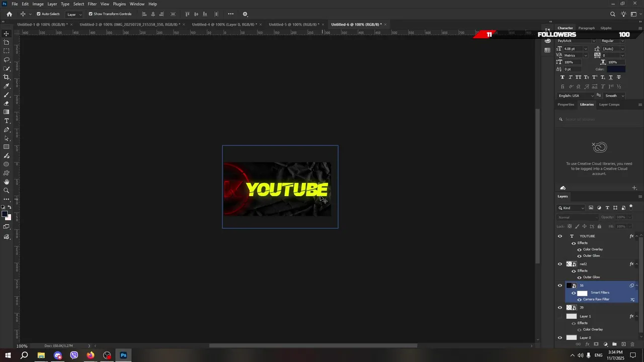
Task: Switch to Untitled-5 document tab
Action: 293,24
